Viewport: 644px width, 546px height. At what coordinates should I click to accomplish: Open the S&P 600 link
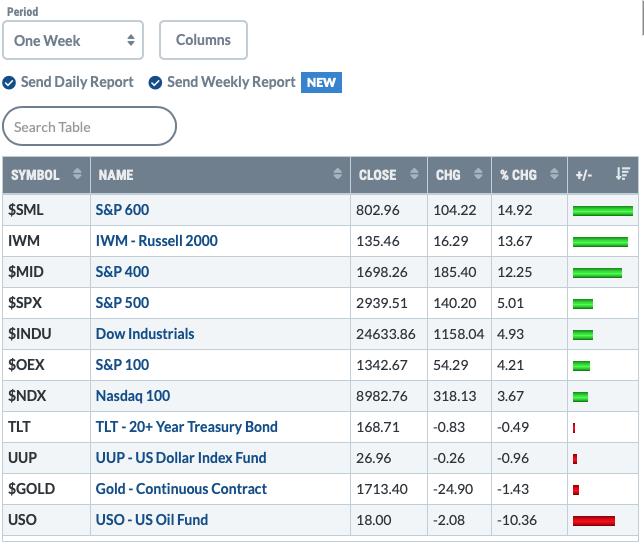[122, 210]
